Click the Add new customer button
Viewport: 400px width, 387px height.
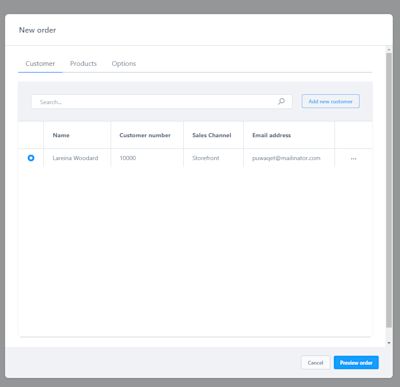[330, 101]
